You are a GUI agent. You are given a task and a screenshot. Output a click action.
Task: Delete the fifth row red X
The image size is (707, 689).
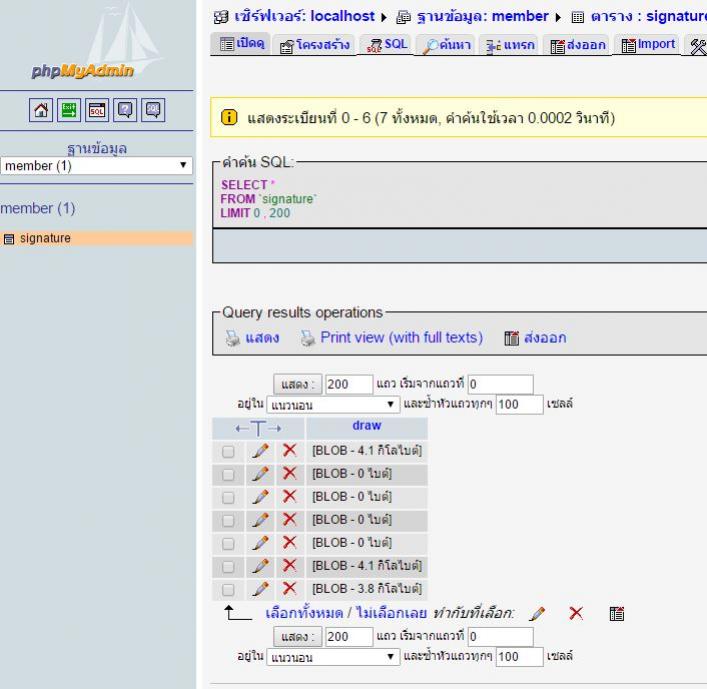(x=289, y=542)
